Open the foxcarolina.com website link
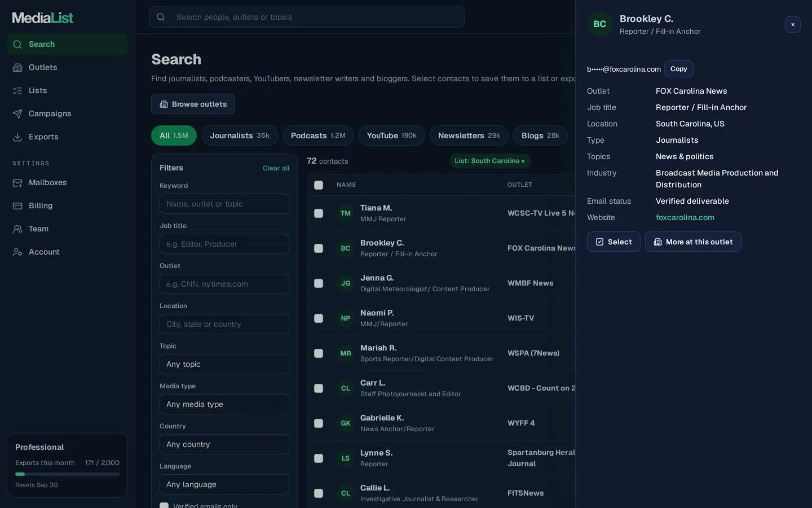The image size is (812, 508). (685, 217)
